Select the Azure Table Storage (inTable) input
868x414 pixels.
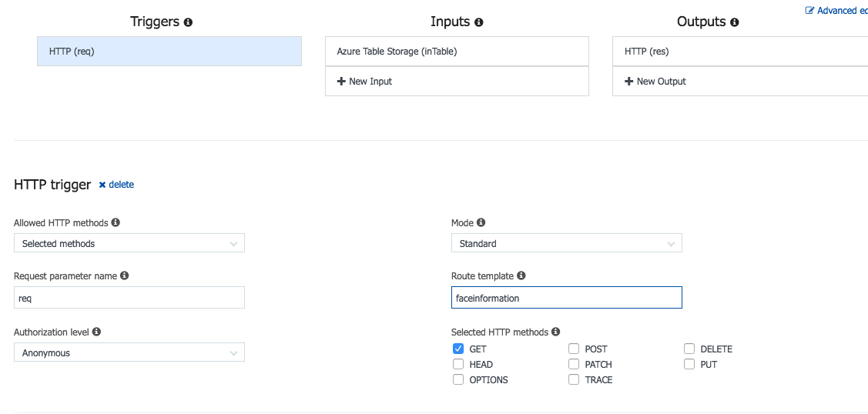(457, 52)
